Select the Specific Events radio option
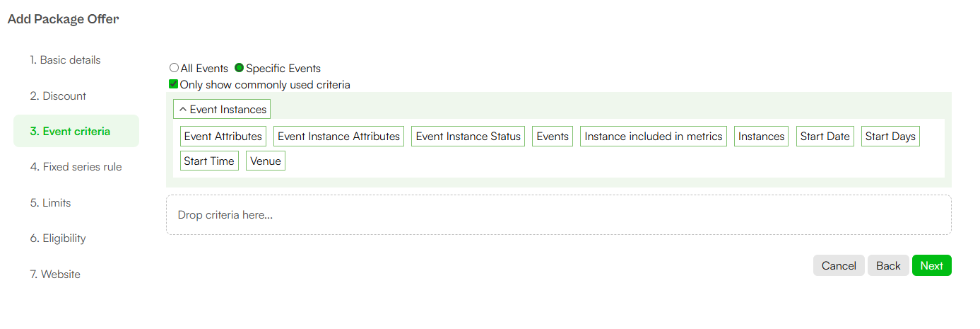 click(x=239, y=69)
